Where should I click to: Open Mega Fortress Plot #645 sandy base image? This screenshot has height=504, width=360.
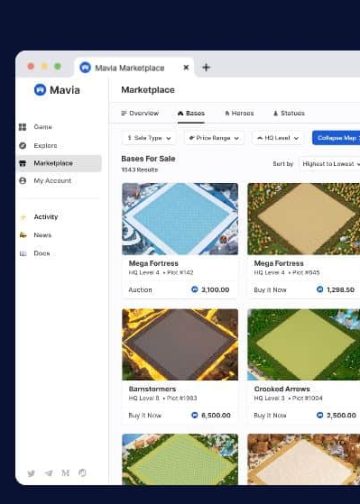coord(304,219)
